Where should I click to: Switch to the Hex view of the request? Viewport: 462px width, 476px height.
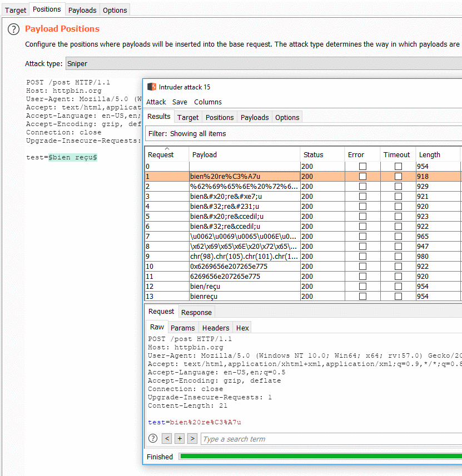point(242,328)
